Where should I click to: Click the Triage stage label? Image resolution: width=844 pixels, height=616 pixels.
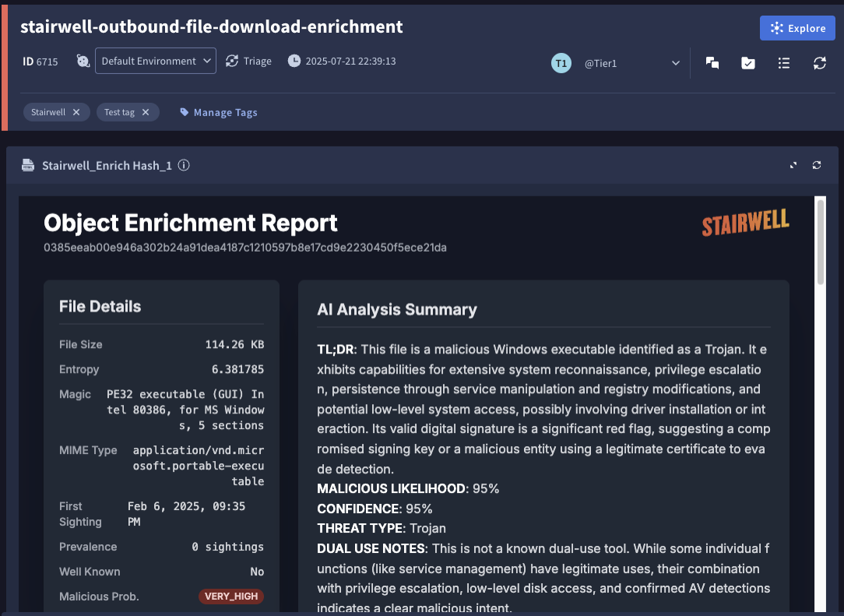point(257,62)
